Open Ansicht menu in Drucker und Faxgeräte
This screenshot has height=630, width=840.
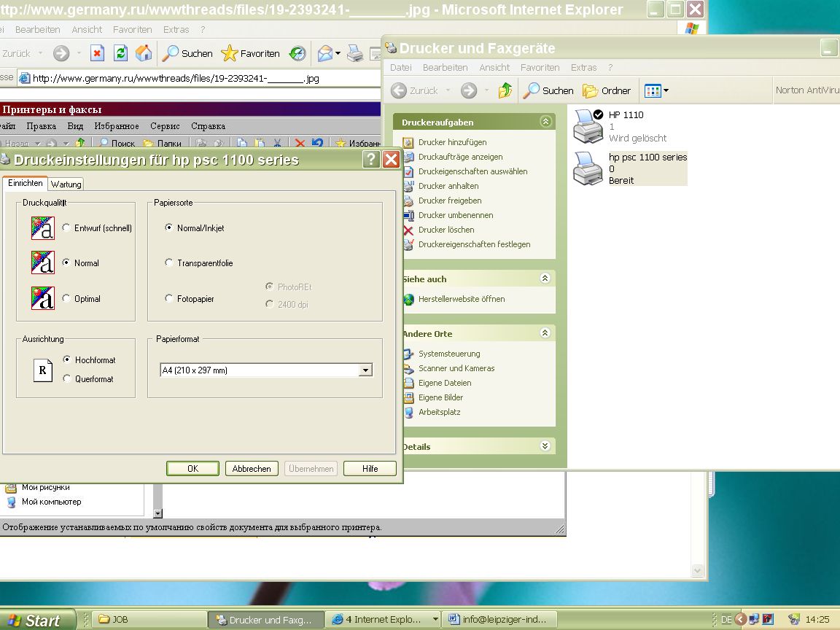[494, 68]
